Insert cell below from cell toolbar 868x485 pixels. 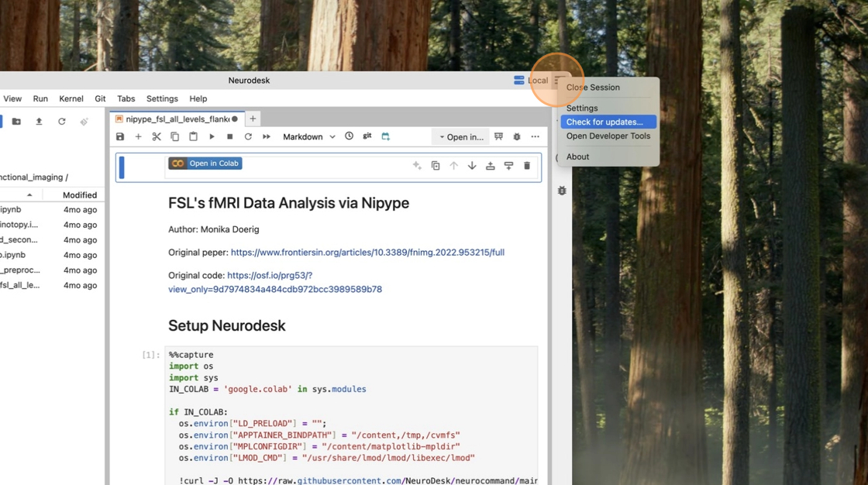tap(508, 166)
